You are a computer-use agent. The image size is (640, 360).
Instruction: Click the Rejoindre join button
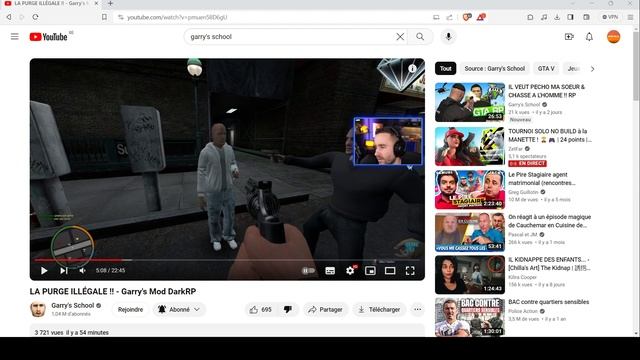coord(130,310)
